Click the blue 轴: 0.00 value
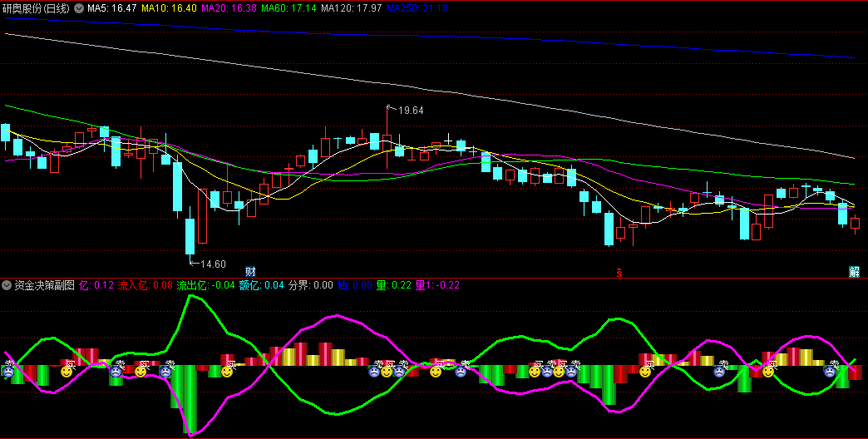 coord(355,285)
